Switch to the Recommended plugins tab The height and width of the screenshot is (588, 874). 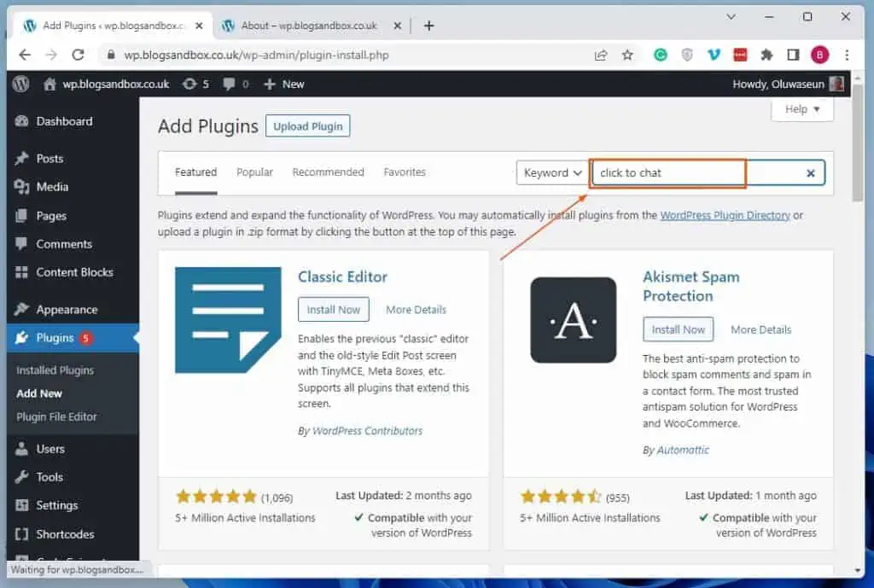(328, 172)
